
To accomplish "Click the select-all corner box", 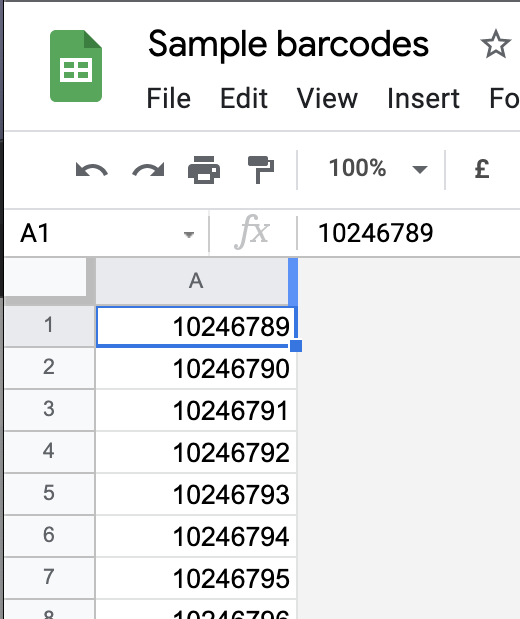I will 46,277.
